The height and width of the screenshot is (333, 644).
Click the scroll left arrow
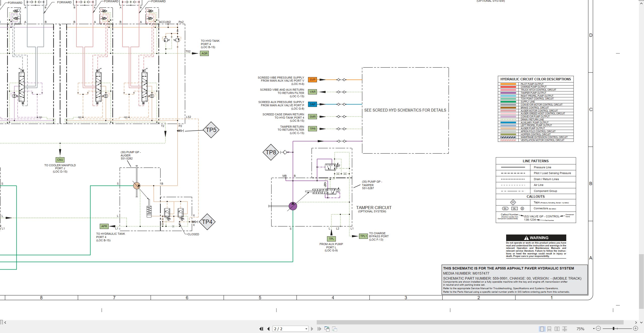[5, 322]
